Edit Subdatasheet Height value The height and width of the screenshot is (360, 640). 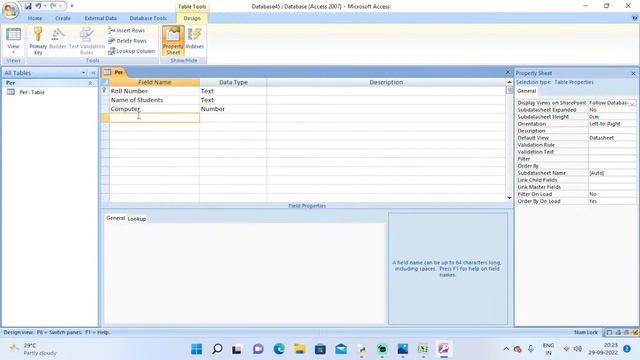pyautogui.click(x=612, y=117)
